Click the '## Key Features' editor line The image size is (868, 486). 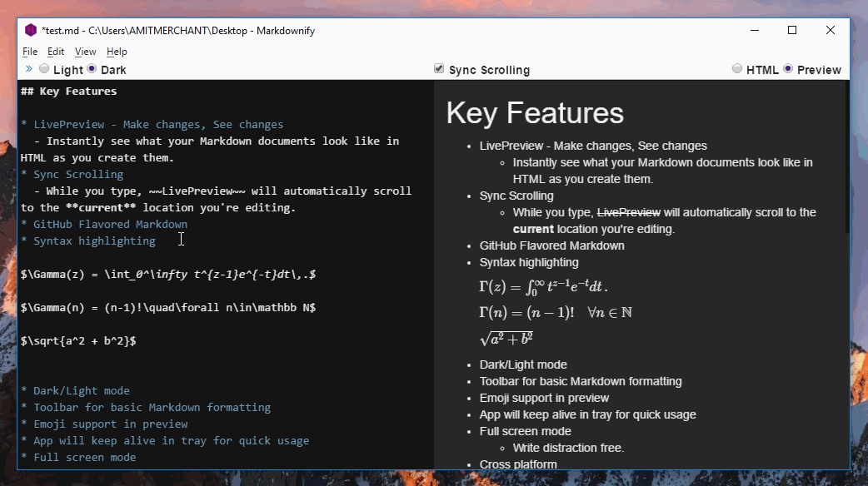click(68, 92)
